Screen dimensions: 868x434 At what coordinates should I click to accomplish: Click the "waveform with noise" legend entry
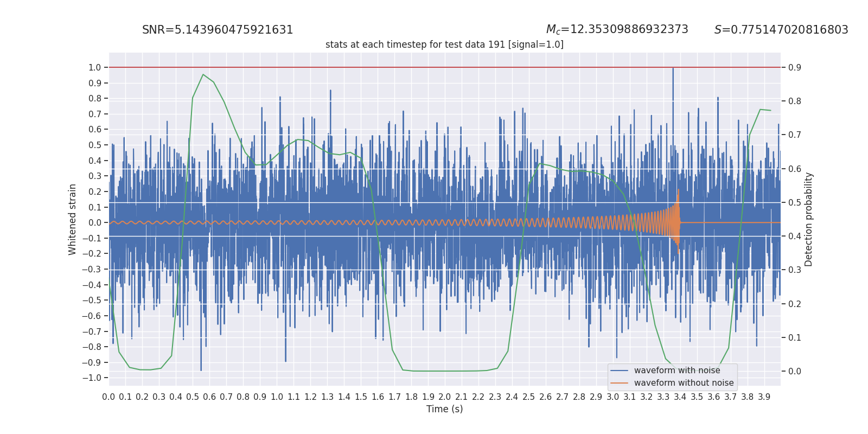(677, 371)
